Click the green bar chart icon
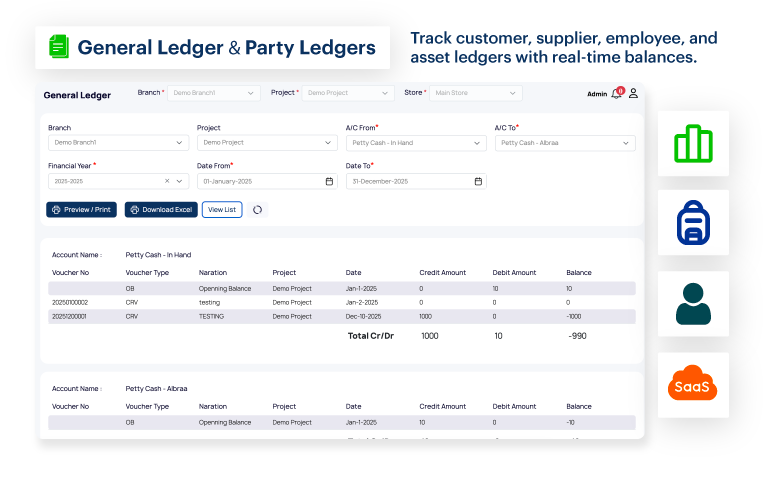The width and height of the screenshot is (780, 490). (x=693, y=143)
